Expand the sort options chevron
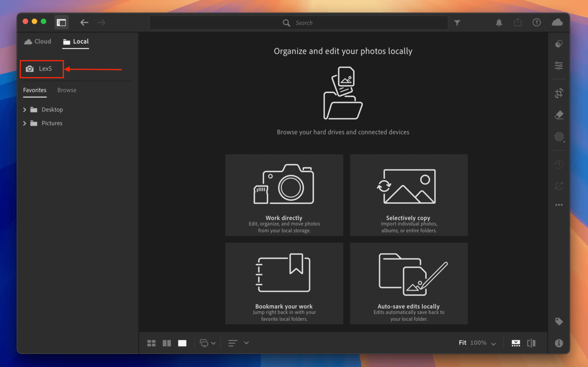 click(x=246, y=343)
